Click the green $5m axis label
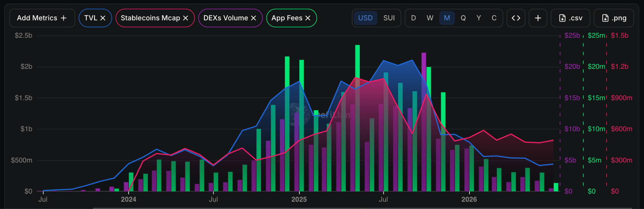644x209 pixels. (x=594, y=160)
